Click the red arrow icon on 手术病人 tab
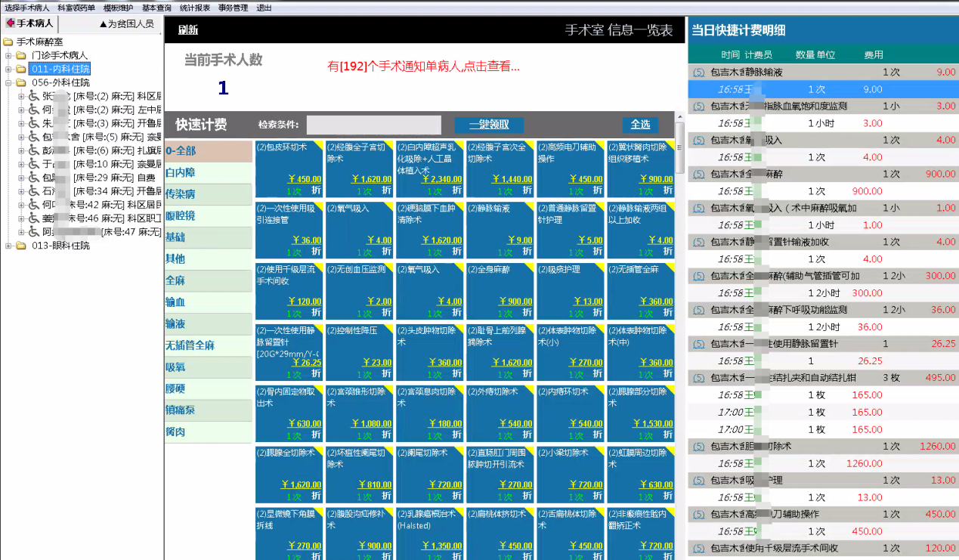959x560 pixels. coord(10,23)
